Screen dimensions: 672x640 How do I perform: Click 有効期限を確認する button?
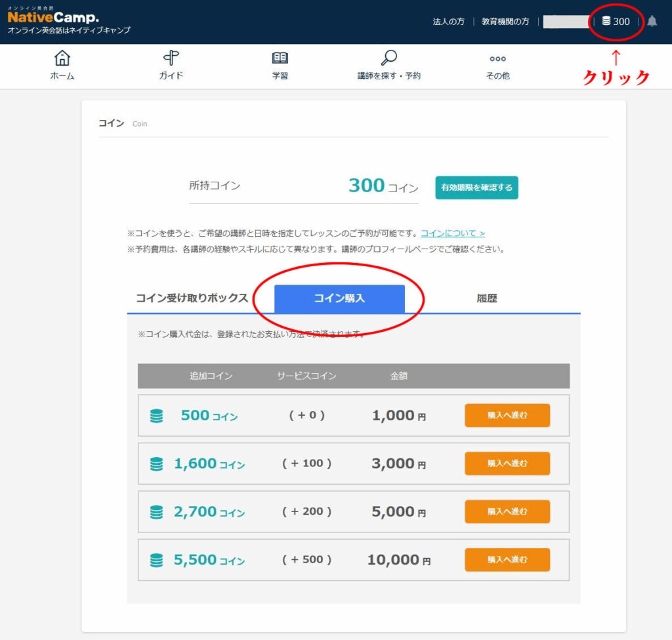(x=476, y=188)
